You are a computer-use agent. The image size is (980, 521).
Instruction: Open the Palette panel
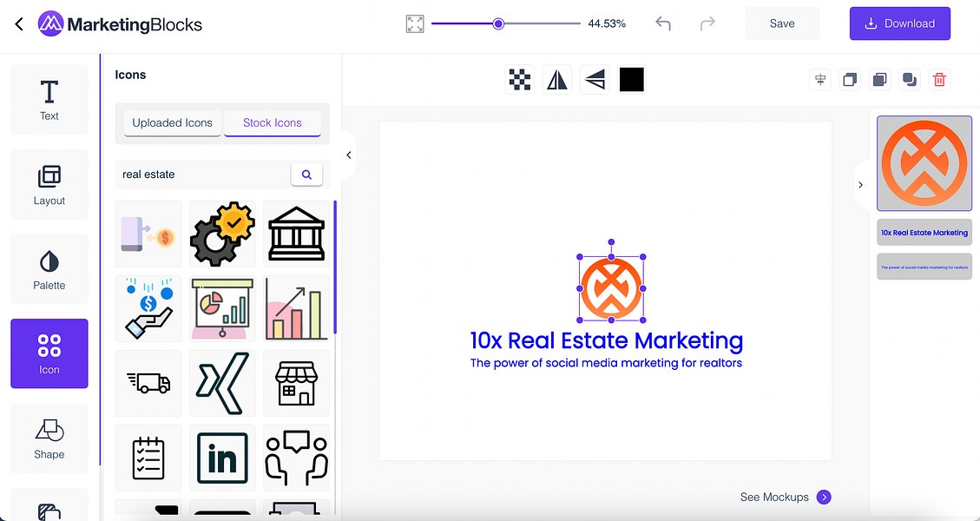49,268
